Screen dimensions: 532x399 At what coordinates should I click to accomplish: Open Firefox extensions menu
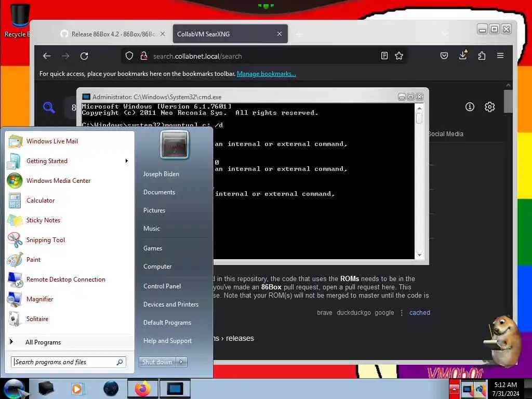click(482, 56)
